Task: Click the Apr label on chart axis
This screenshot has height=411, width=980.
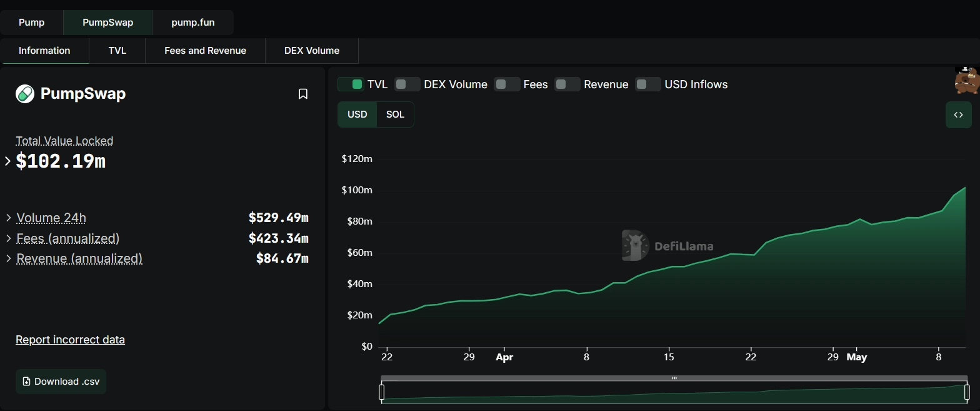Action: 504,357
